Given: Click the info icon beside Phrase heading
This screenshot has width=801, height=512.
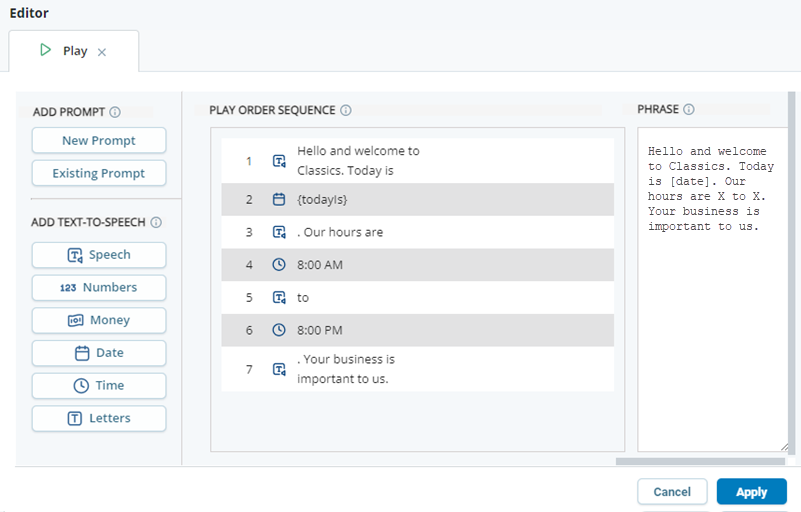Looking at the screenshot, I should [x=689, y=110].
